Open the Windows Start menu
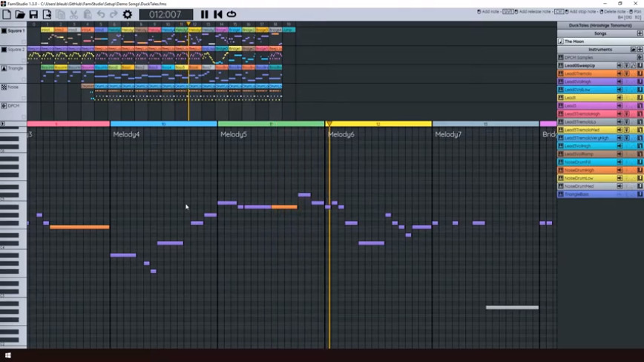The width and height of the screenshot is (644, 362). click(x=8, y=355)
